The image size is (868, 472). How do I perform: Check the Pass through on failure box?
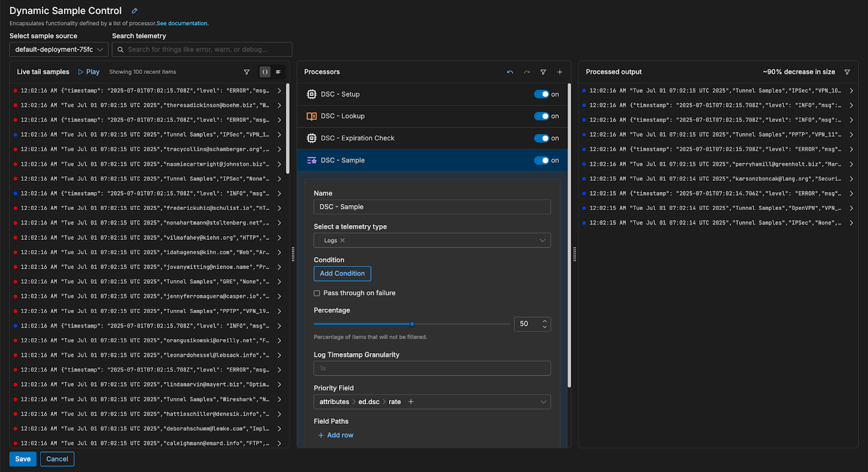317,293
